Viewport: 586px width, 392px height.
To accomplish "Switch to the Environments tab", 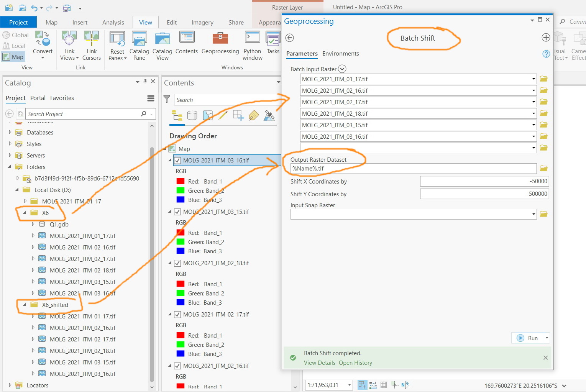I will click(341, 54).
